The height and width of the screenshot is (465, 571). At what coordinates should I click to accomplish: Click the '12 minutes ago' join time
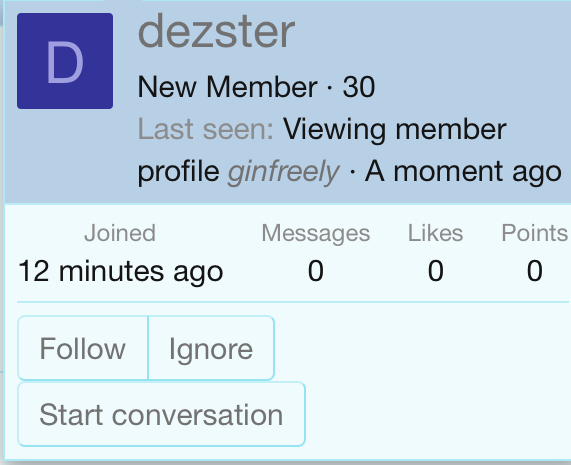[x=121, y=271]
